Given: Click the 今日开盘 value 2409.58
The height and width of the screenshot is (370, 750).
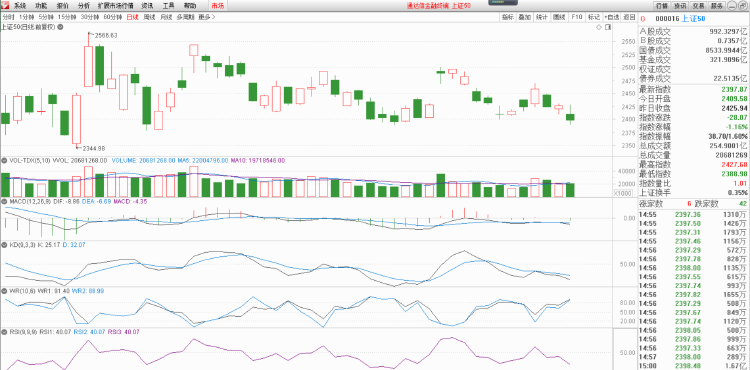Looking at the screenshot, I should (x=735, y=99).
